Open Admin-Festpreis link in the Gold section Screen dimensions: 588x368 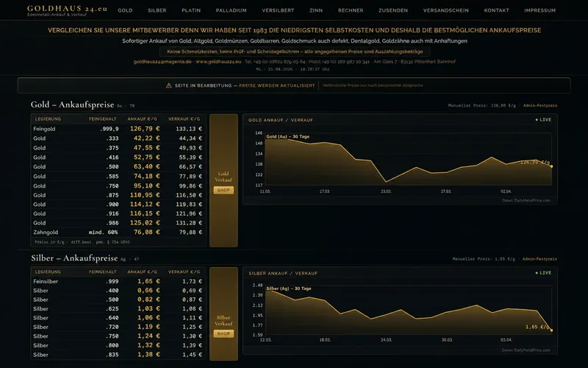click(540, 105)
